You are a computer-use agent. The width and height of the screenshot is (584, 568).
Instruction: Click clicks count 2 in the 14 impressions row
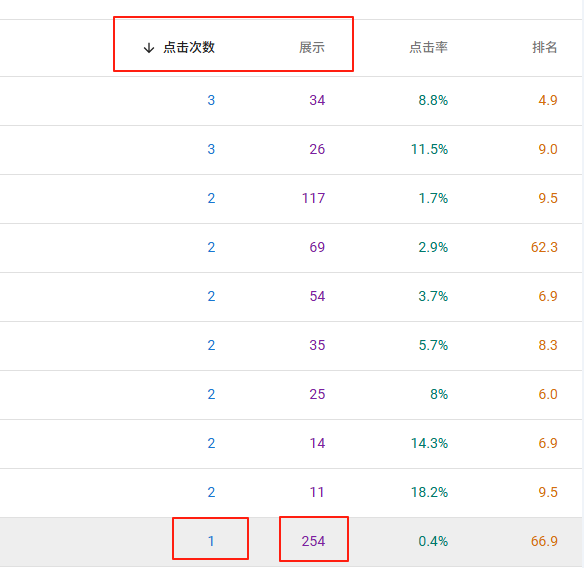click(x=211, y=443)
